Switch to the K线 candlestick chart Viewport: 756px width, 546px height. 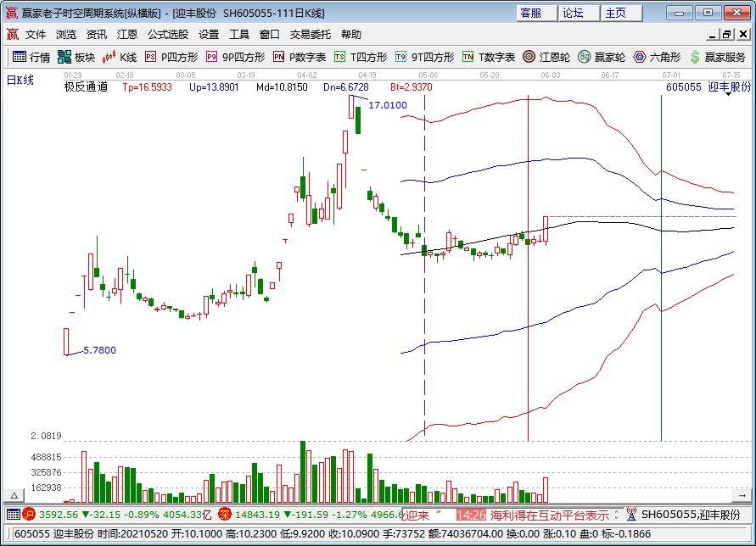[120, 58]
